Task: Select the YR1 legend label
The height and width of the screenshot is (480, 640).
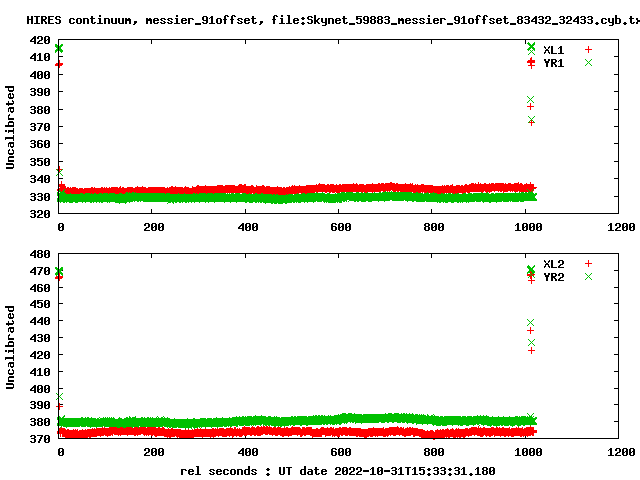Action: [553, 63]
